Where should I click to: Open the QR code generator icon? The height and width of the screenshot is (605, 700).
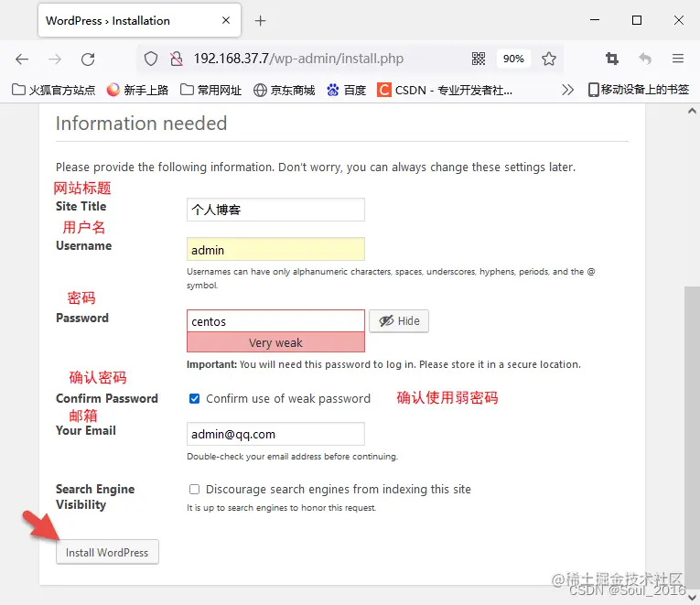pyautogui.click(x=479, y=59)
